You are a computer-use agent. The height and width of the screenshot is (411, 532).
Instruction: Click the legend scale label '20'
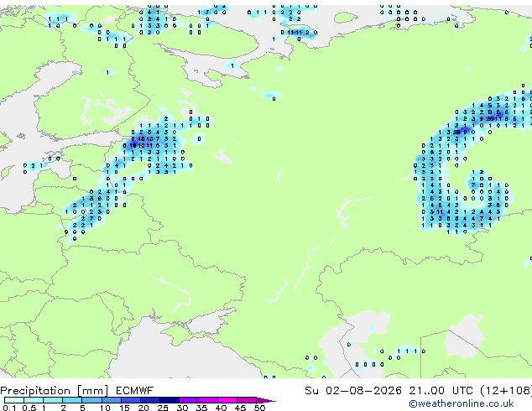pos(143,408)
